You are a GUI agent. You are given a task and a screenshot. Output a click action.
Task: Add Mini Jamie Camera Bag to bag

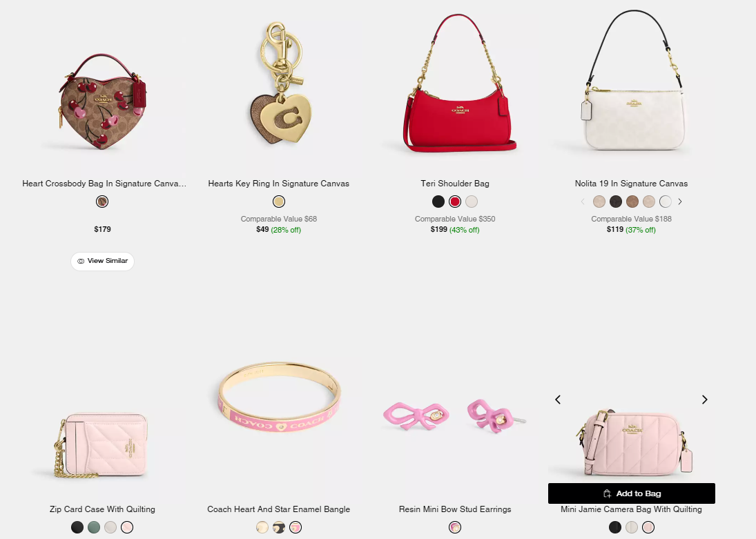point(631,493)
